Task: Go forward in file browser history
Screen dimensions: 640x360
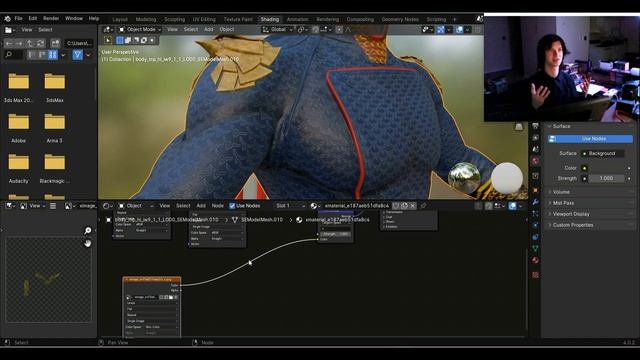Action: [x=19, y=43]
